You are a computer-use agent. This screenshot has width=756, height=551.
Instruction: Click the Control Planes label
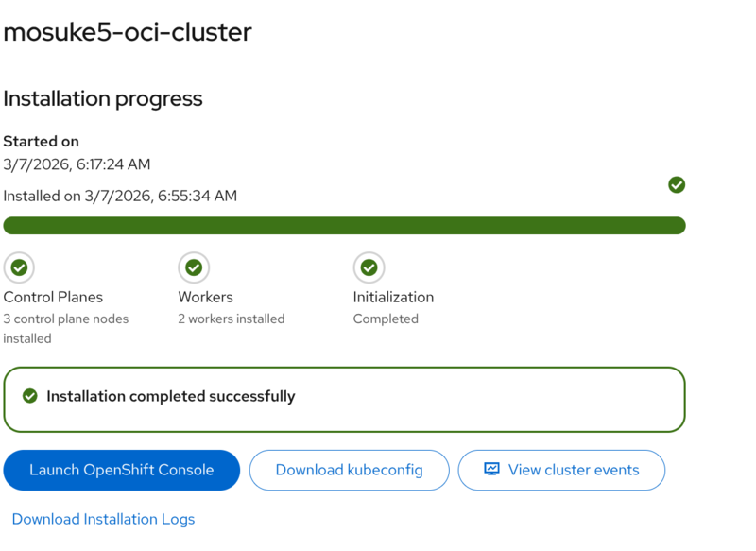[53, 297]
